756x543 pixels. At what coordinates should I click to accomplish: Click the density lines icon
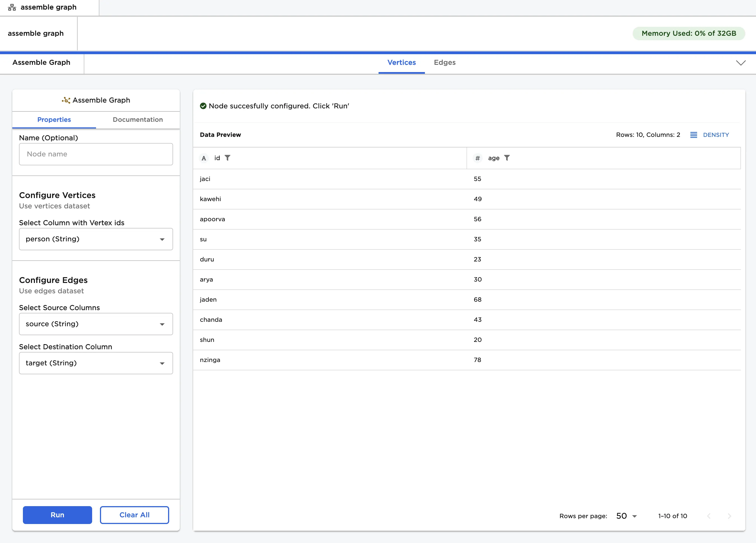pyautogui.click(x=693, y=135)
